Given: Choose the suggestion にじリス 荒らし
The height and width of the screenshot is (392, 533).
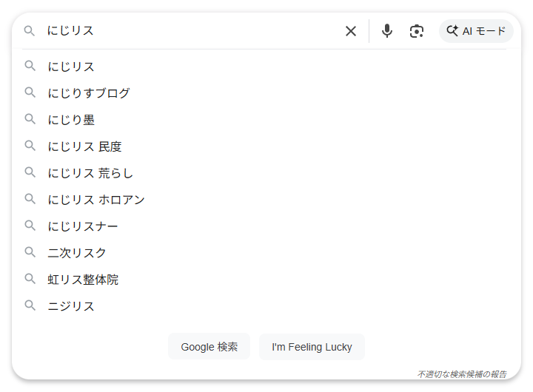Looking at the screenshot, I should point(91,173).
